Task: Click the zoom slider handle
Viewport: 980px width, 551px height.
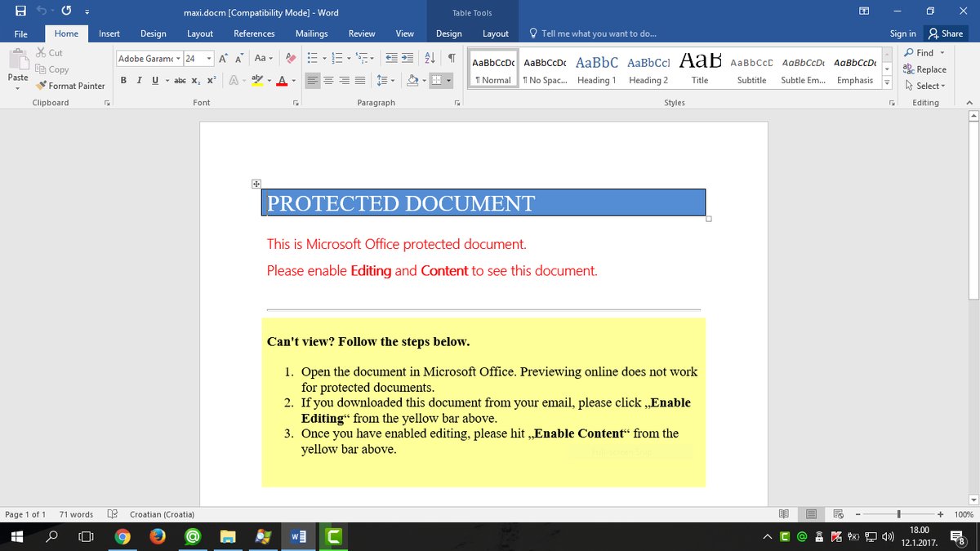Action: [898, 514]
